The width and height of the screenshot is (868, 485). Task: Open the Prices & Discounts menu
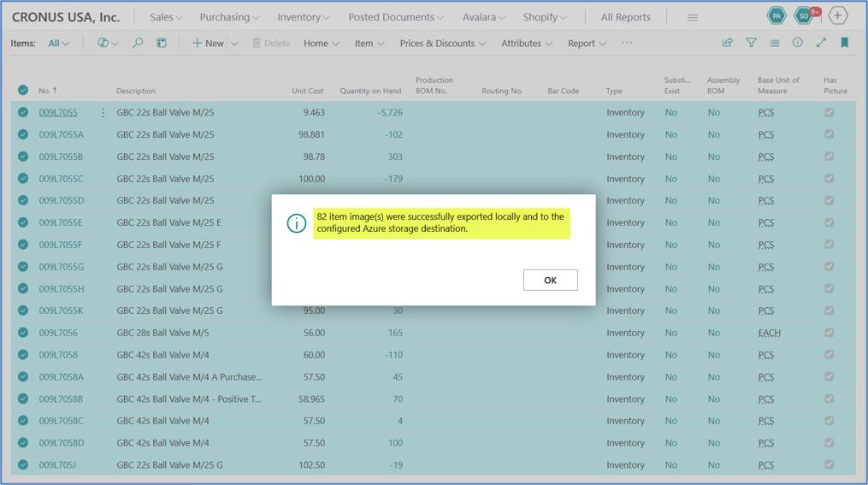coord(442,43)
